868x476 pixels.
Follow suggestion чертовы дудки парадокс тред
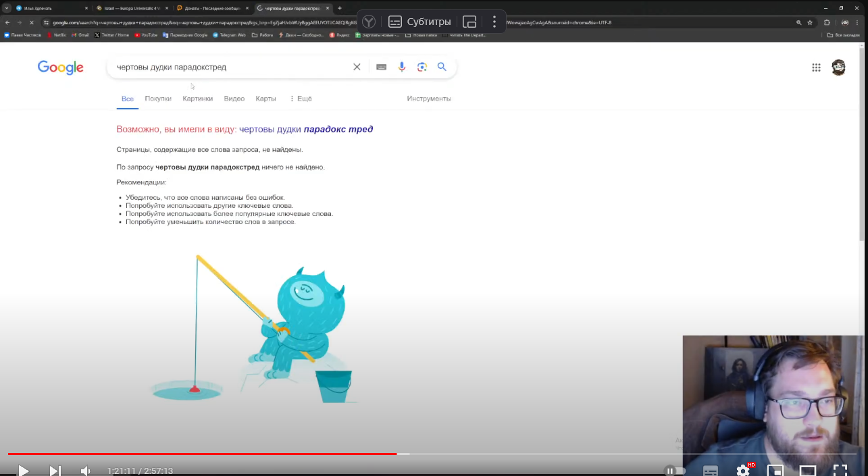(306, 129)
